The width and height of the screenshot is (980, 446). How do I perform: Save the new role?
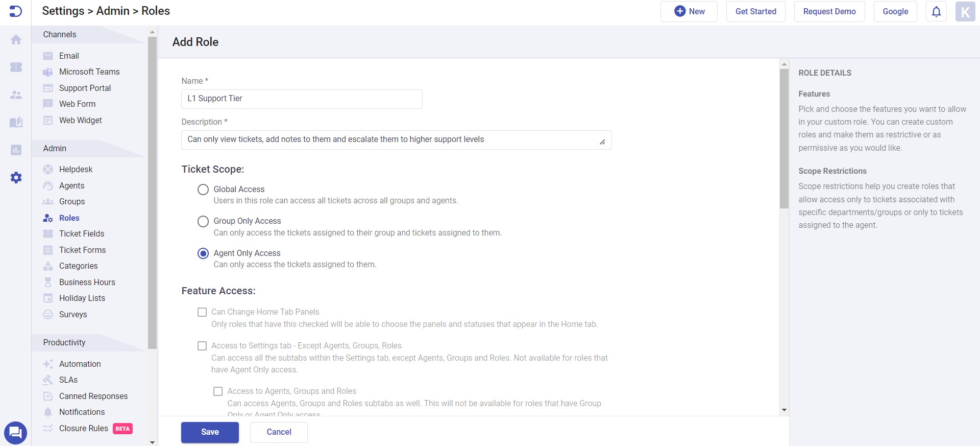pyautogui.click(x=210, y=432)
